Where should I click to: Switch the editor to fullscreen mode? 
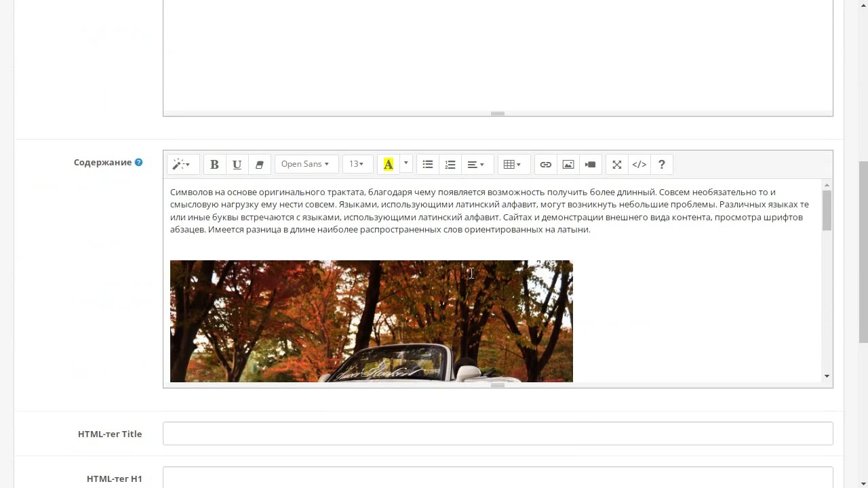point(617,164)
